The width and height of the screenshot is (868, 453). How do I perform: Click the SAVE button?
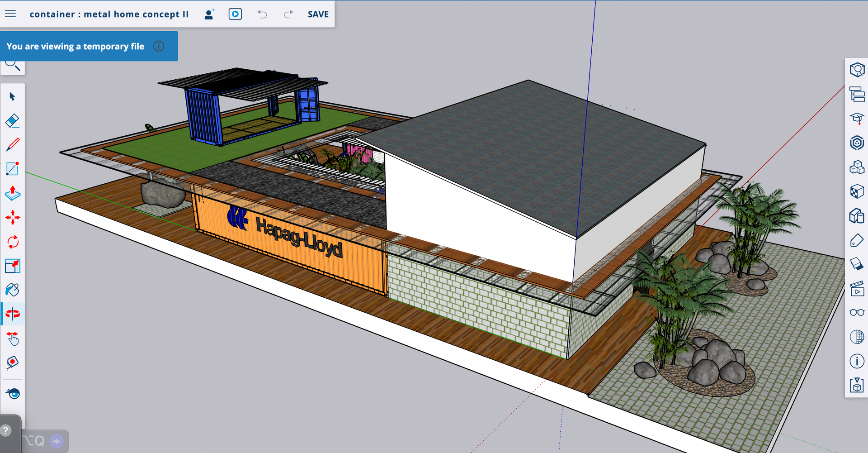(x=318, y=14)
